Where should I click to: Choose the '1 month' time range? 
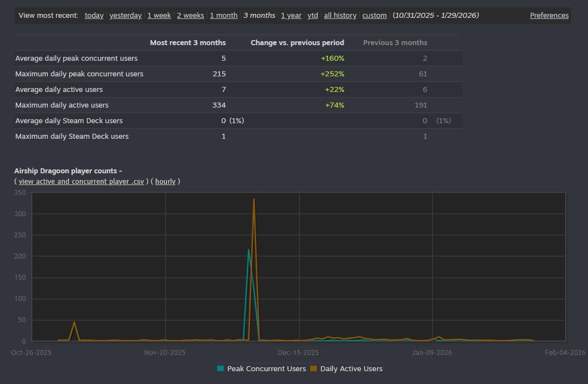224,16
